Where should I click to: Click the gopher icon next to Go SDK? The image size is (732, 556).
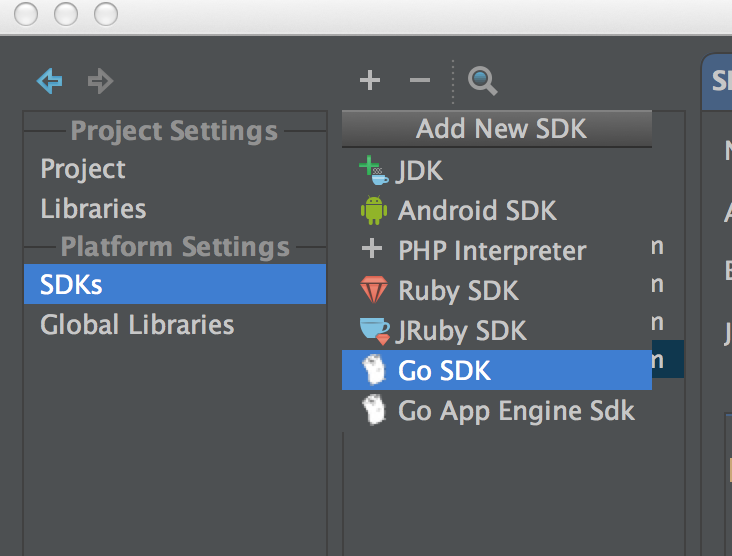(374, 370)
